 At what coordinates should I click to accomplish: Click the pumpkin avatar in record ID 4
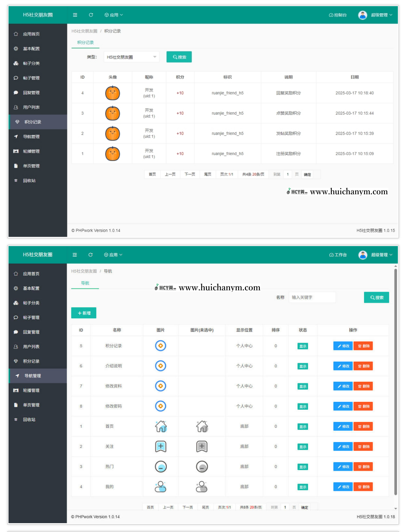pos(112,93)
